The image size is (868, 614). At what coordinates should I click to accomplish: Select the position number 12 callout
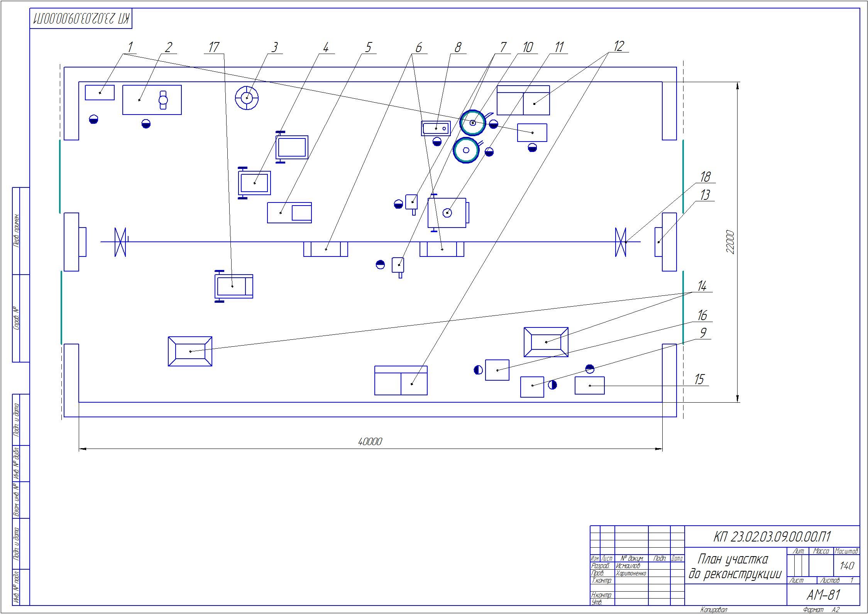tap(618, 46)
